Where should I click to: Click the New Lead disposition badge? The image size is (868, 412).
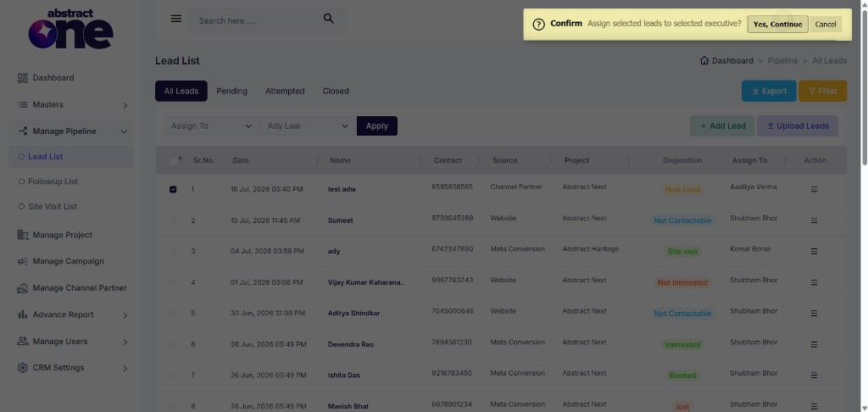click(x=682, y=189)
